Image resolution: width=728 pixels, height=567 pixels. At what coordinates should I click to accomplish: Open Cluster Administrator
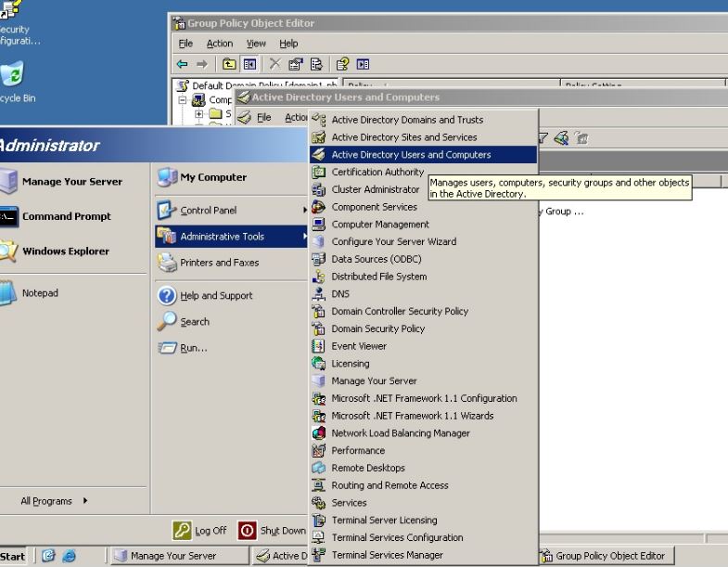367,189
